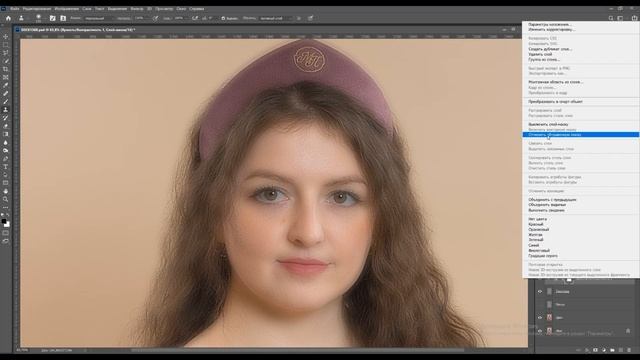Select the Lasso tool
Screen dimensions: 640x360
point(6,53)
